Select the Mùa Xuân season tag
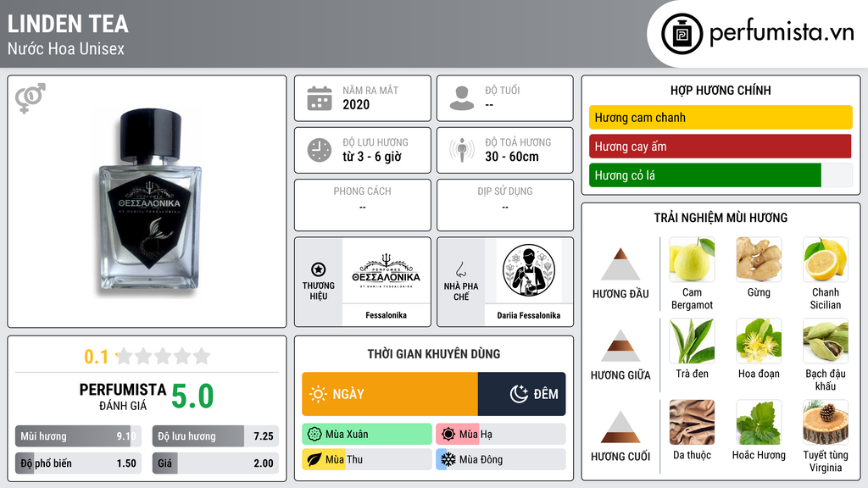 tap(367, 435)
